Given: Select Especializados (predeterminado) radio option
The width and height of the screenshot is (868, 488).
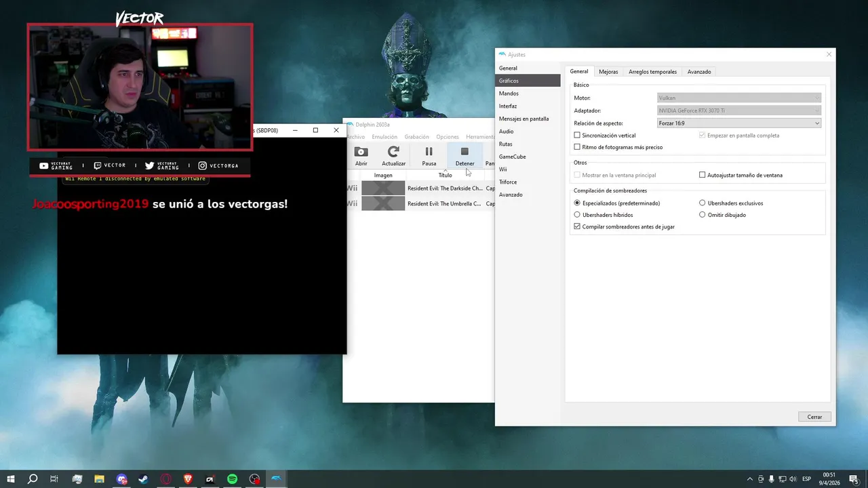Looking at the screenshot, I should click(577, 203).
